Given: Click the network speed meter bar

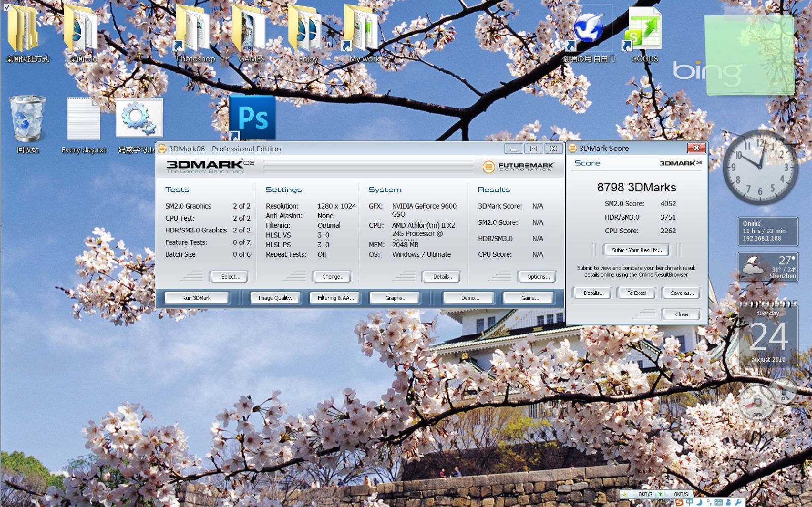Looking at the screenshot, I should [x=656, y=494].
